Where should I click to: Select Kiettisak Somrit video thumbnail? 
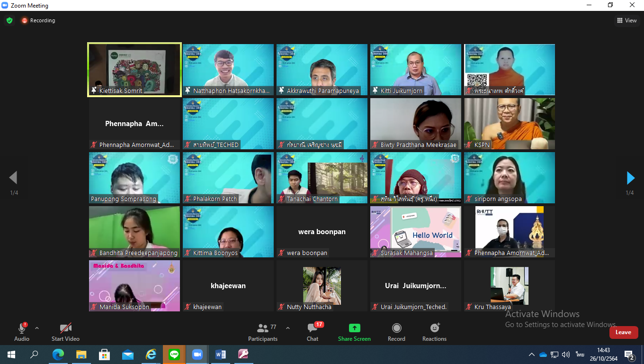[x=134, y=70]
